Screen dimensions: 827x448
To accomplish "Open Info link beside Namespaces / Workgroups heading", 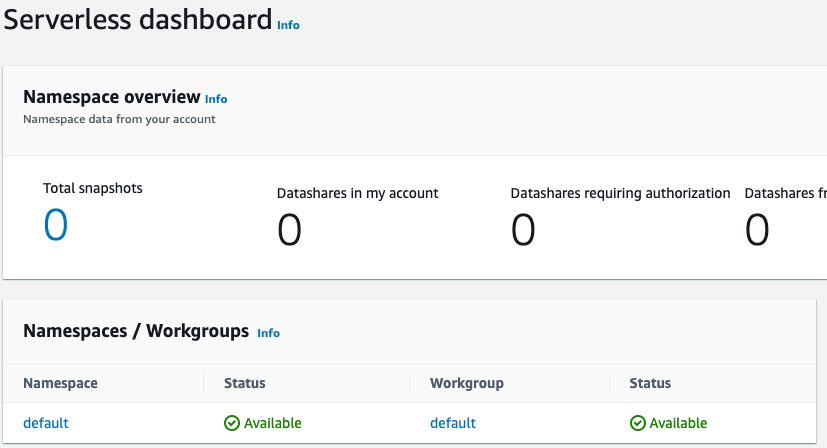I will coord(268,333).
